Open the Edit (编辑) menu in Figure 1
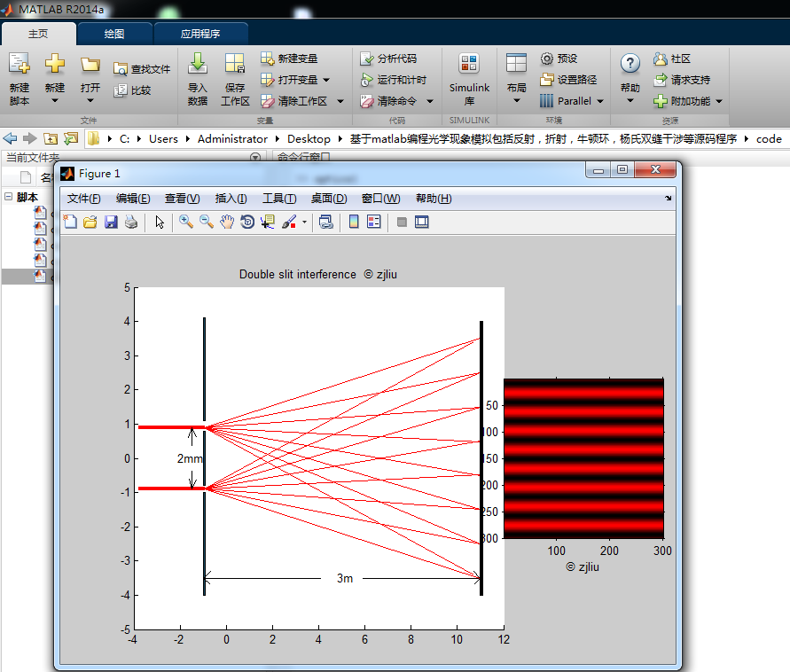Image resolution: width=790 pixels, height=672 pixels. (x=133, y=199)
